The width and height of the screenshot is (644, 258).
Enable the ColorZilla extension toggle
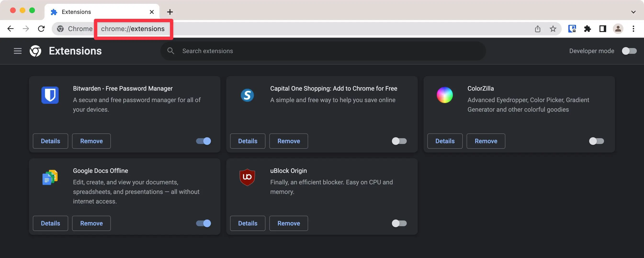(597, 141)
